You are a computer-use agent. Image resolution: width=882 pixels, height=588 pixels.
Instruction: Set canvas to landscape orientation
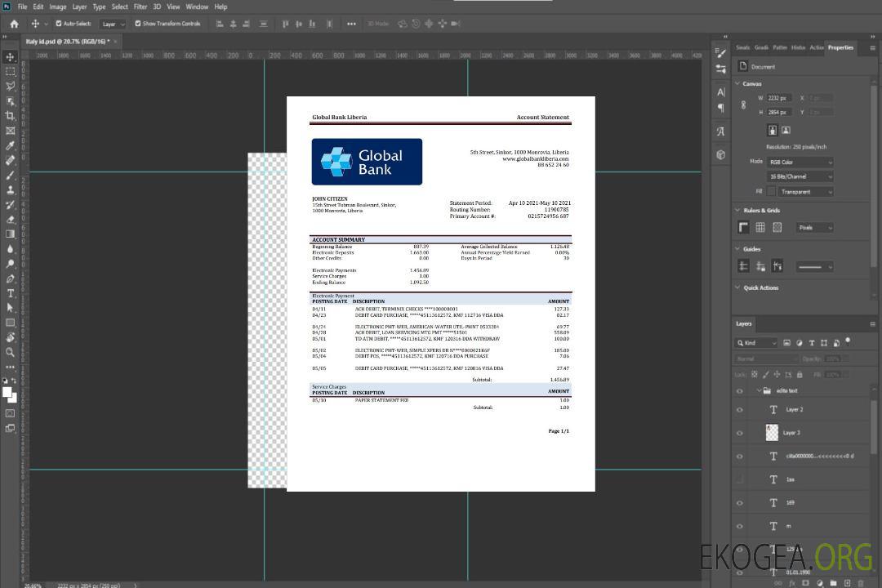pos(786,130)
